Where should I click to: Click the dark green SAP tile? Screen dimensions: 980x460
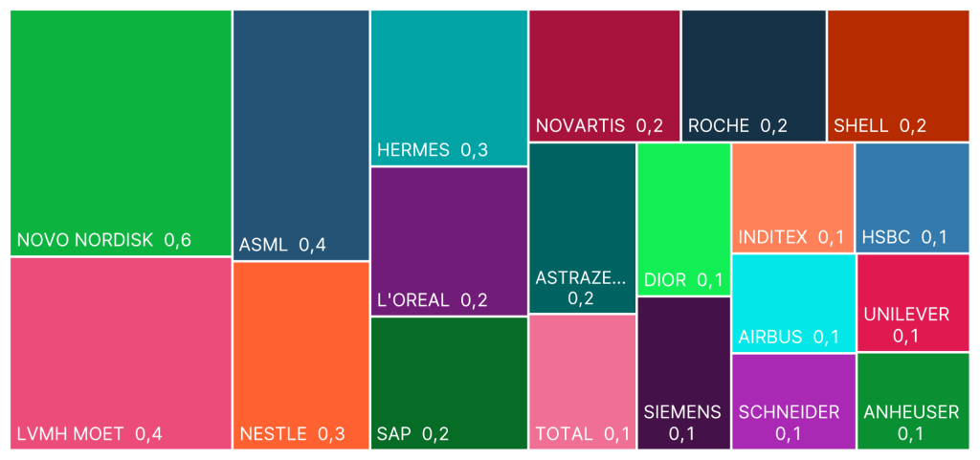(x=449, y=383)
